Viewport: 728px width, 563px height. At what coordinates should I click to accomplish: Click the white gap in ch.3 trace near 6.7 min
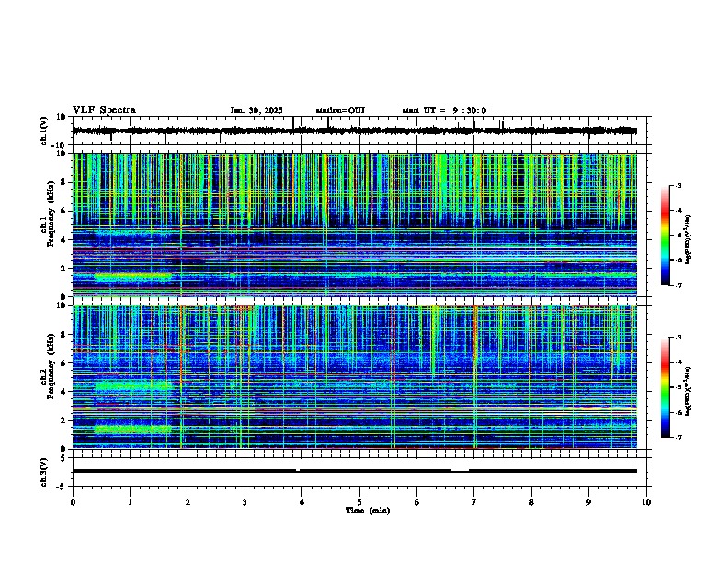pyautogui.click(x=460, y=471)
